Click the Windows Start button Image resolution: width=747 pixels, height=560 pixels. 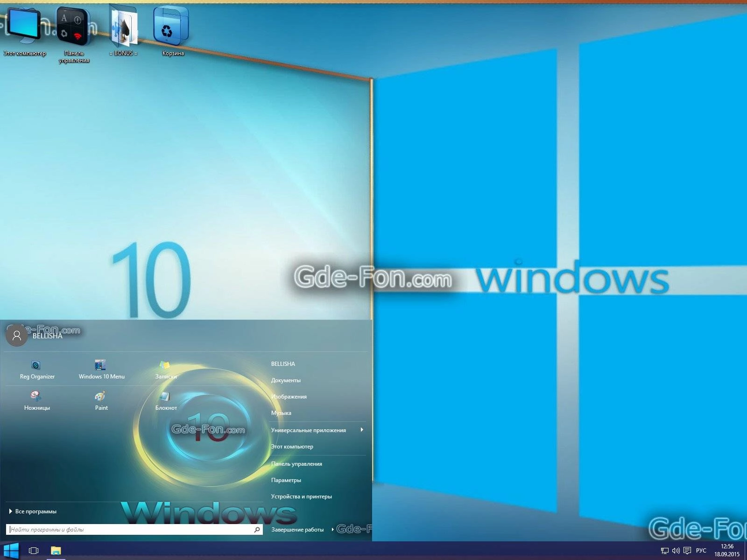click(x=11, y=551)
